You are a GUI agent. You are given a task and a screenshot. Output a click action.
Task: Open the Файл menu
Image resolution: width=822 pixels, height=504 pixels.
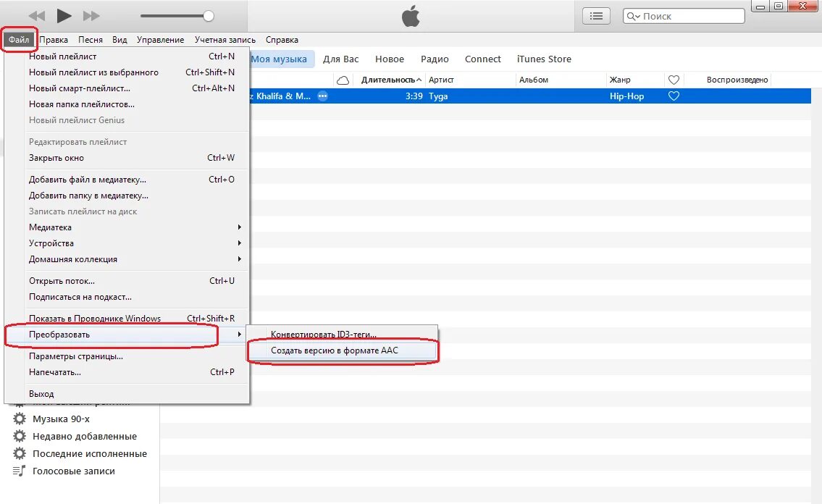click(x=19, y=40)
